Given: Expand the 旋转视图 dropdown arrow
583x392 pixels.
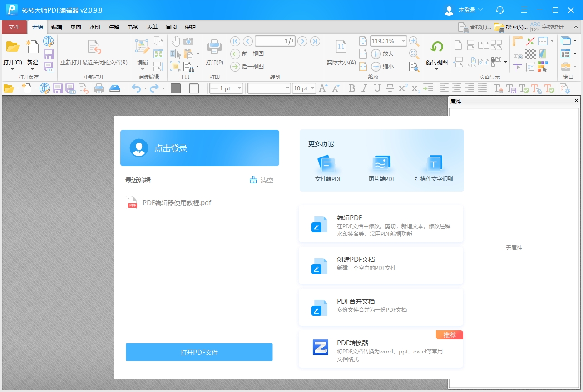Looking at the screenshot, I should click(437, 69).
